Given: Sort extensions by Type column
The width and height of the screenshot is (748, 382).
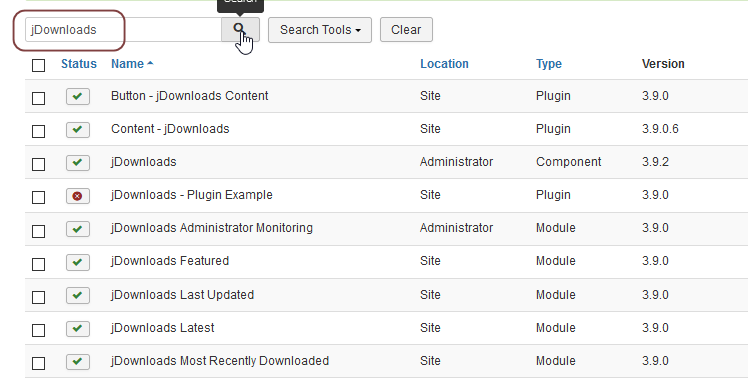Looking at the screenshot, I should [x=549, y=64].
